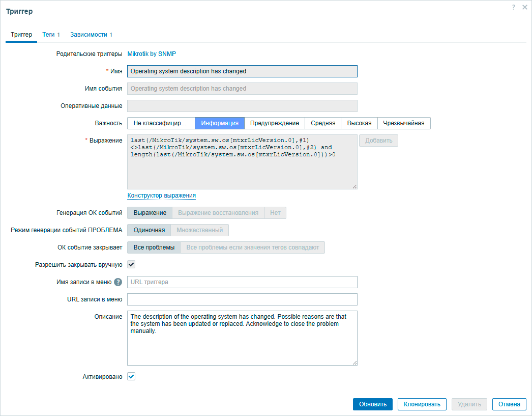The width and height of the screenshot is (532, 416).
Task: Select close option for matching tag values
Action: (x=253, y=247)
